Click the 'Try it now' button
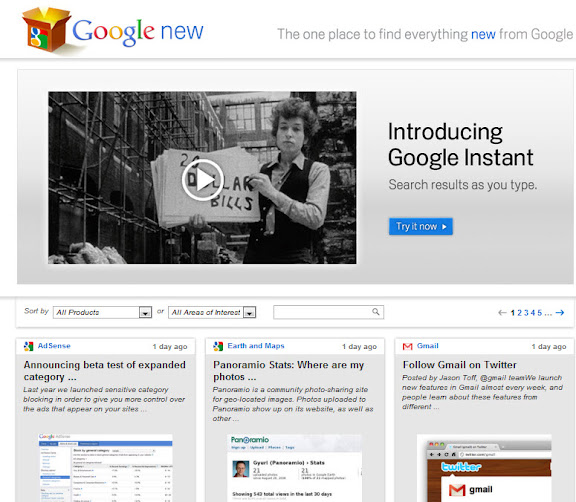576x502 pixels. tap(421, 226)
